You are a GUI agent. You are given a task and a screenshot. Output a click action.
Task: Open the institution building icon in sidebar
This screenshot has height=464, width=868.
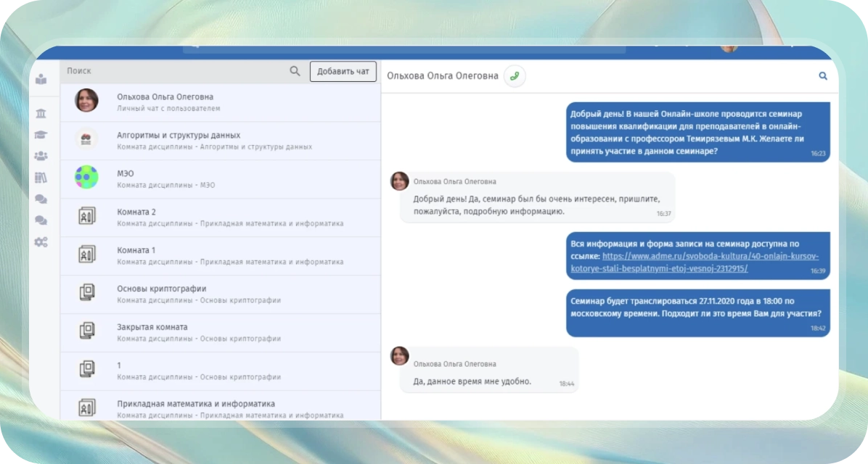point(41,113)
